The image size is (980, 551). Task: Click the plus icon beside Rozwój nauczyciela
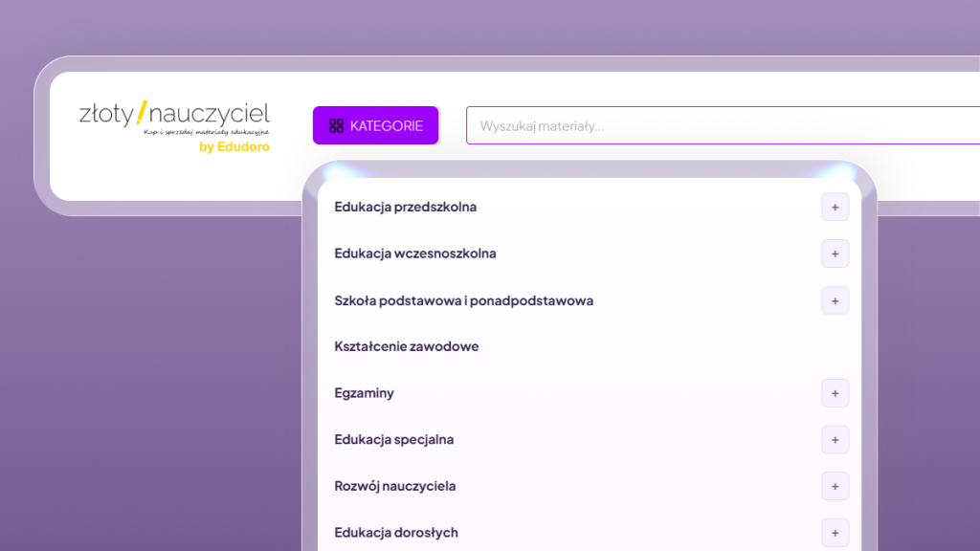(x=835, y=486)
